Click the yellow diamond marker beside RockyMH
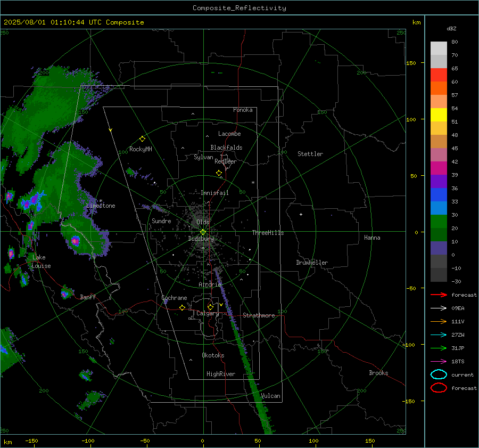Viewport: 479px width, 448px height. point(142,139)
